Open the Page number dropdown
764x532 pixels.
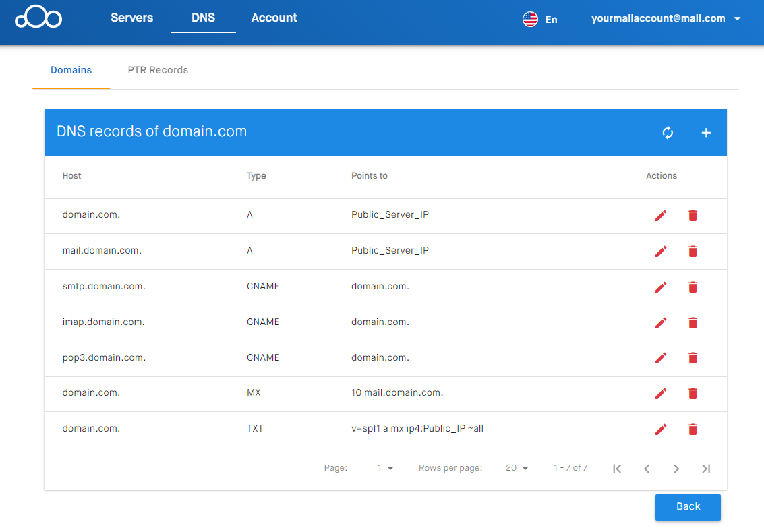[385, 468]
